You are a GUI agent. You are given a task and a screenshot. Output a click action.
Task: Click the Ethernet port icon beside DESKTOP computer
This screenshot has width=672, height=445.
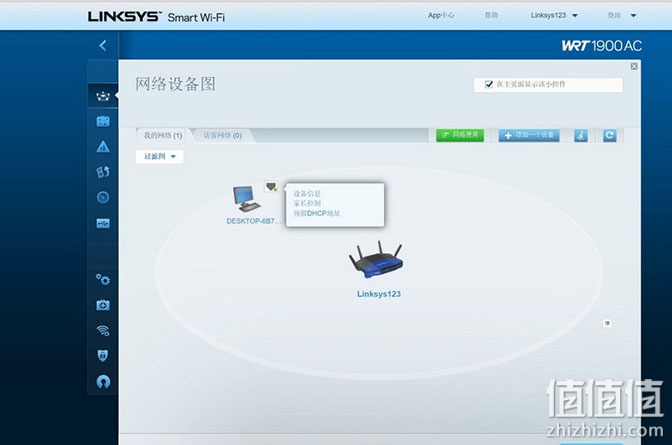271,186
